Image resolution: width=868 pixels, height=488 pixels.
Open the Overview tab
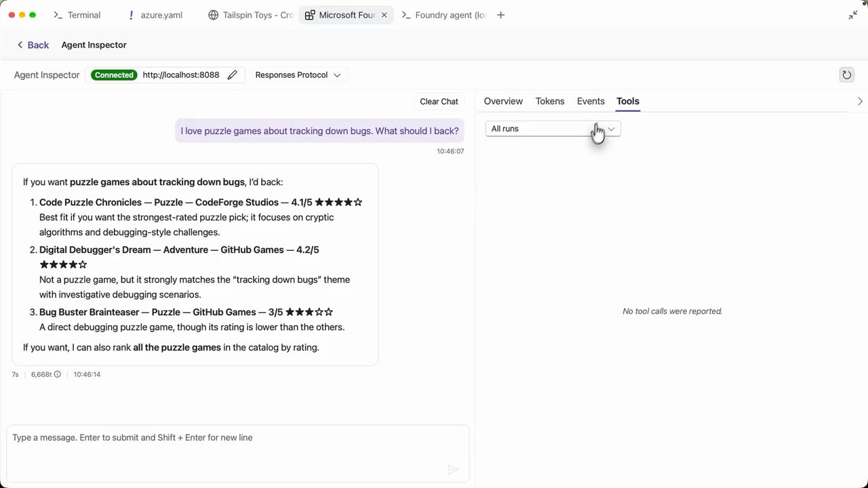503,101
